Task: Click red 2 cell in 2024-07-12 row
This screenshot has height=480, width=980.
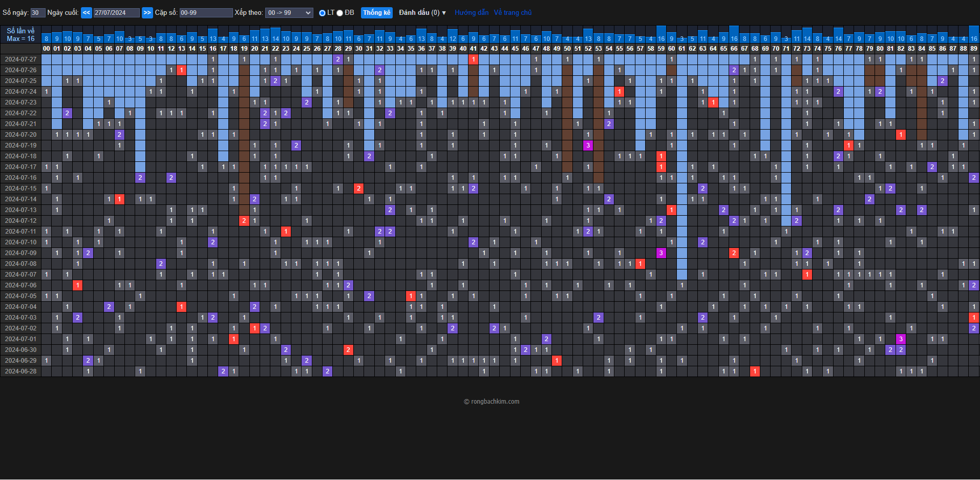Action: click(x=244, y=221)
